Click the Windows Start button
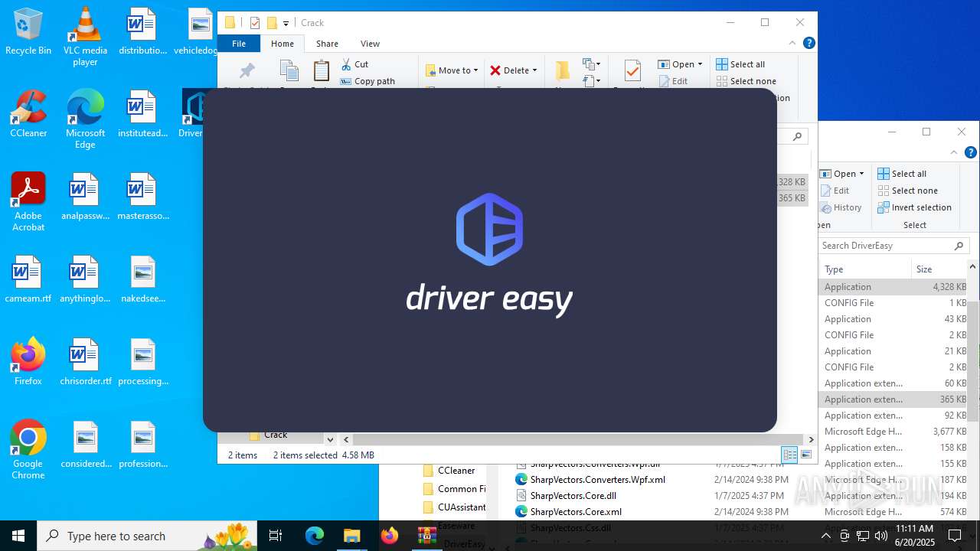Screen dimensions: 980x551 tap(18, 536)
